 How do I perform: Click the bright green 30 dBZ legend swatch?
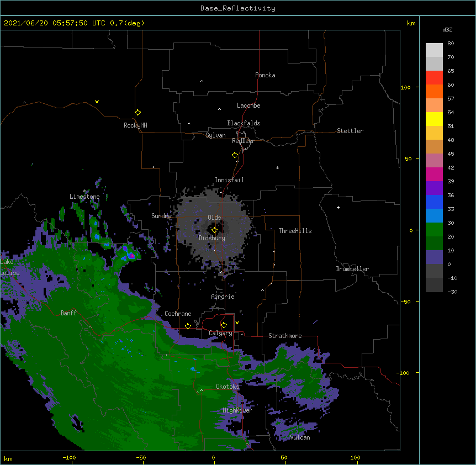coord(434,230)
